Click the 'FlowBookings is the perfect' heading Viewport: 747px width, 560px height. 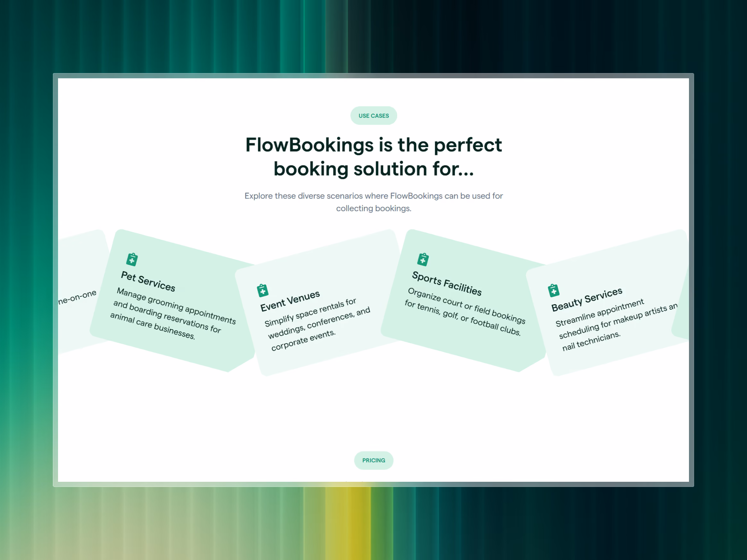pyautogui.click(x=374, y=157)
